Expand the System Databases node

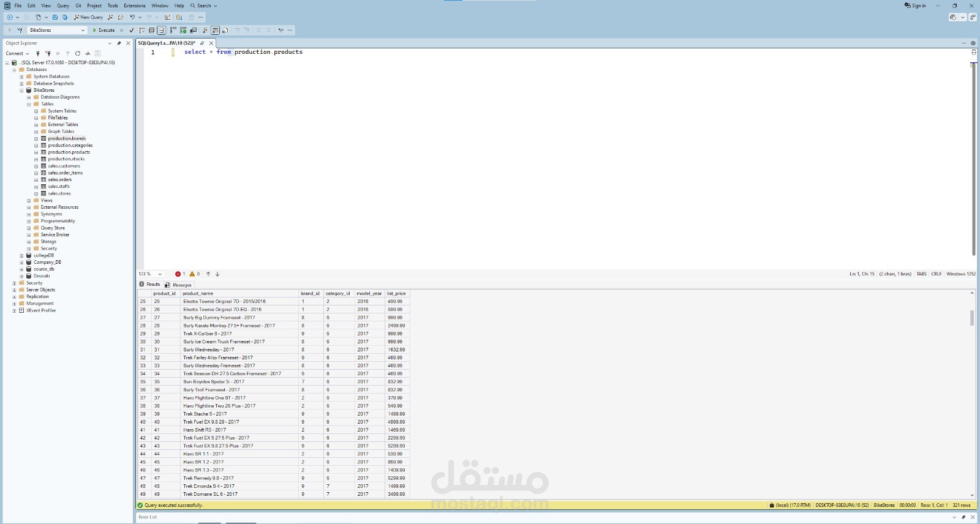point(21,77)
